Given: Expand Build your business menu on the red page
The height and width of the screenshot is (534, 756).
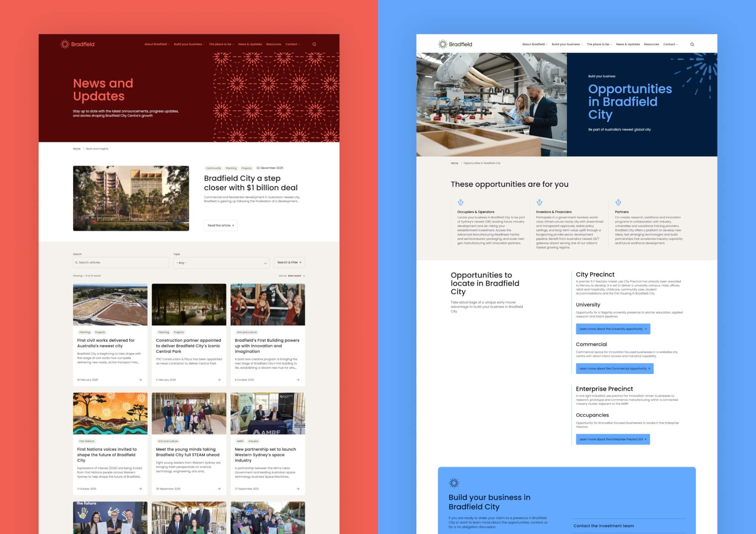Looking at the screenshot, I should pyautogui.click(x=189, y=44).
